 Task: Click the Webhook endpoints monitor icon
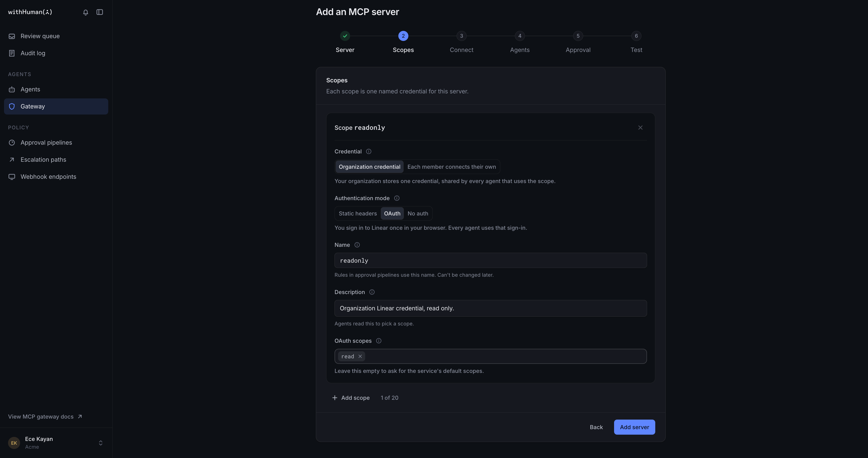[x=12, y=177]
